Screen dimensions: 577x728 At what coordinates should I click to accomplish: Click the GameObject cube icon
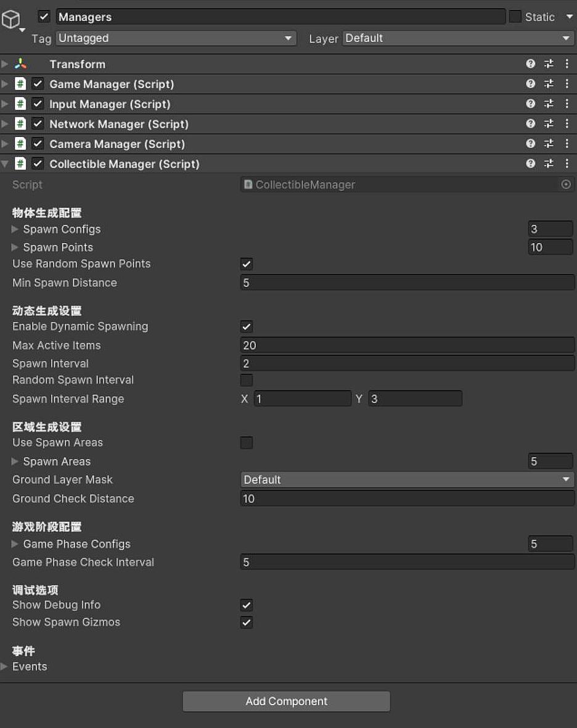[11, 20]
